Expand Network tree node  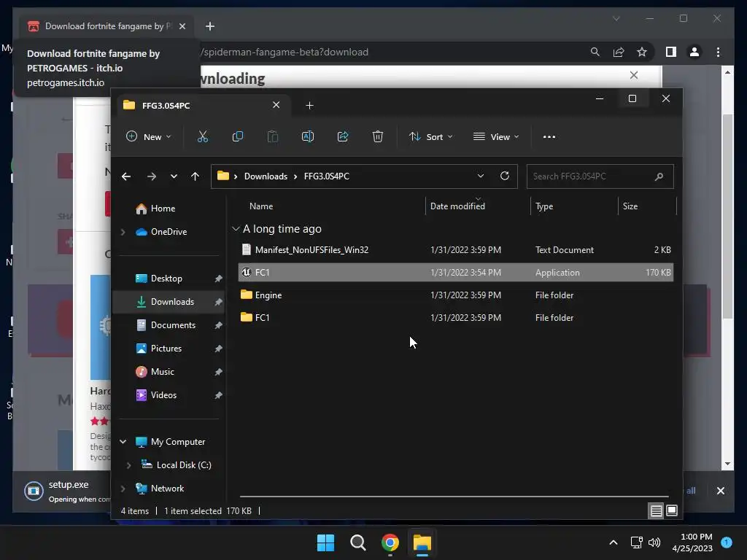pyautogui.click(x=123, y=489)
